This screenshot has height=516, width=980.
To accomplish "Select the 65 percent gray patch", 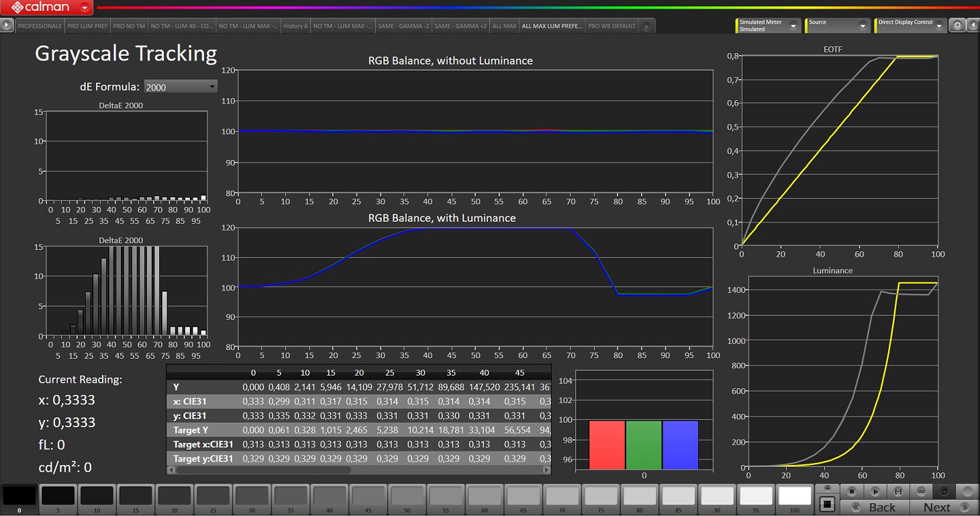I will click(523, 499).
